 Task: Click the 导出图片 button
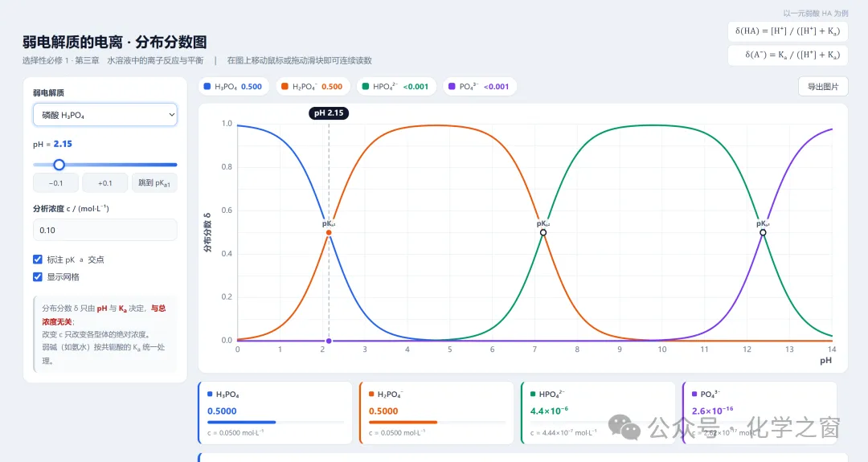[823, 86]
